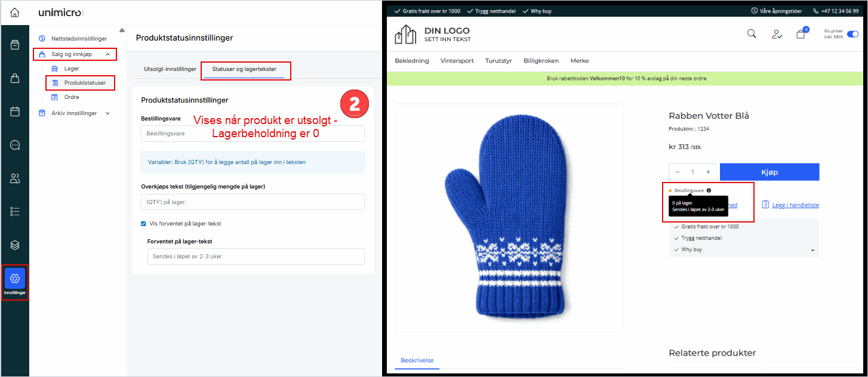
Task: Open the chat bubble icon in sidebar
Action: click(15, 145)
